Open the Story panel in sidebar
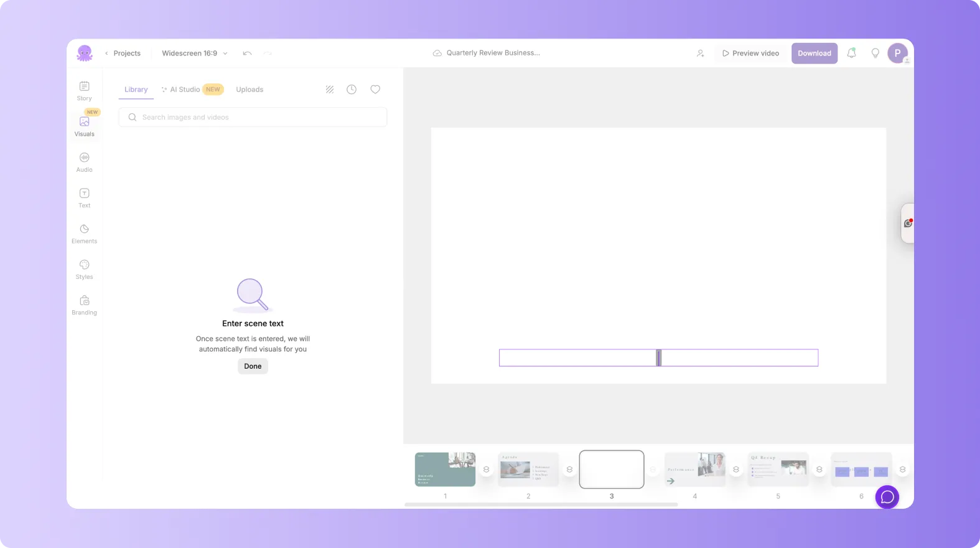This screenshot has height=548, width=980. coord(84,90)
